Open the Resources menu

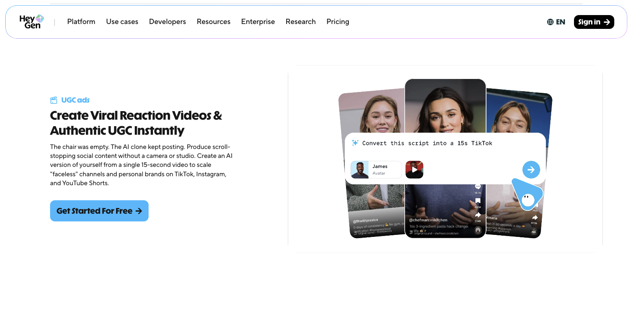coord(213,22)
